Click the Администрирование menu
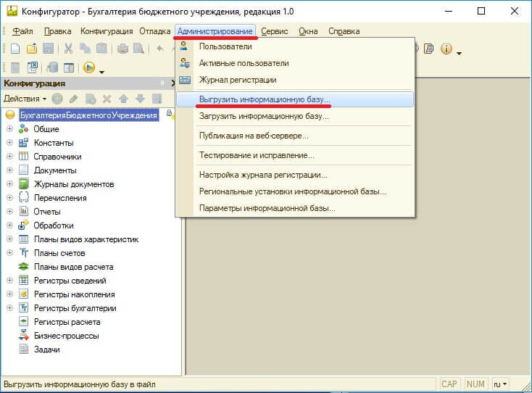 point(215,31)
